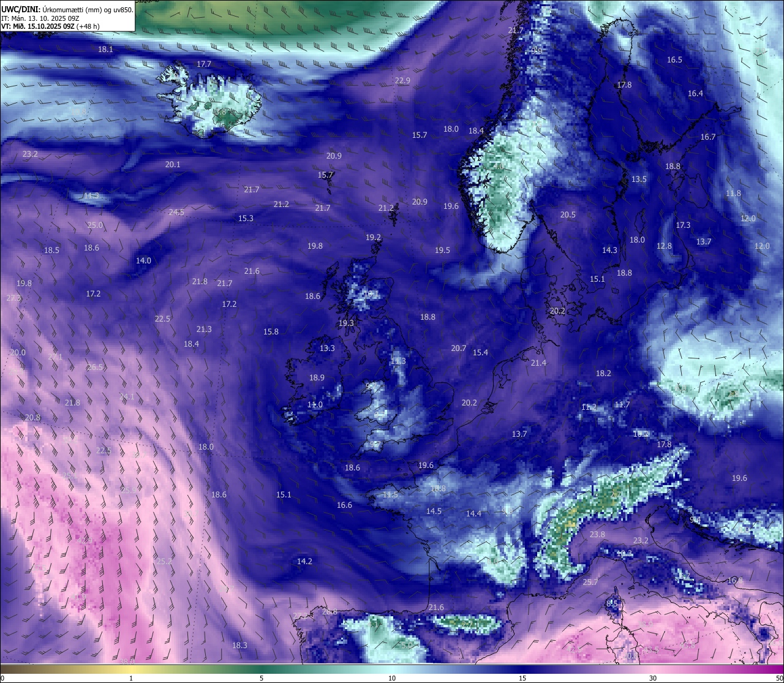The image size is (784, 683).
Task: Click the value 17.3 map label
Action: (683, 225)
